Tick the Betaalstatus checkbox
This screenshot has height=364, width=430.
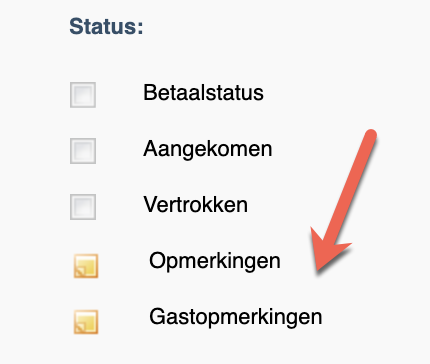tap(83, 95)
